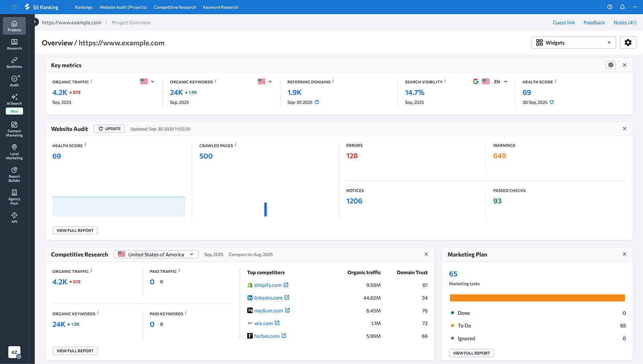
Task: Open the United States of America country dropdown
Action: click(156, 254)
